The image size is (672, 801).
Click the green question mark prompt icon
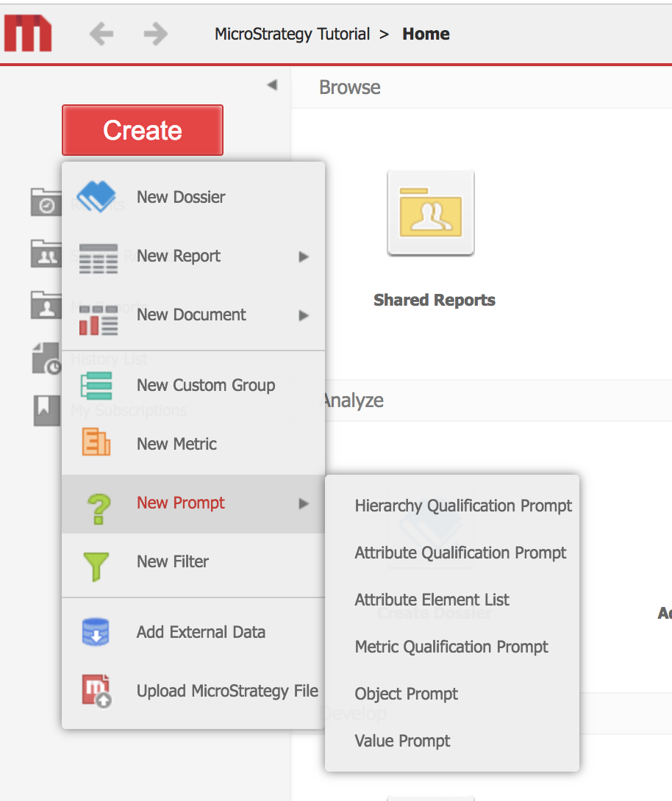pyautogui.click(x=99, y=509)
